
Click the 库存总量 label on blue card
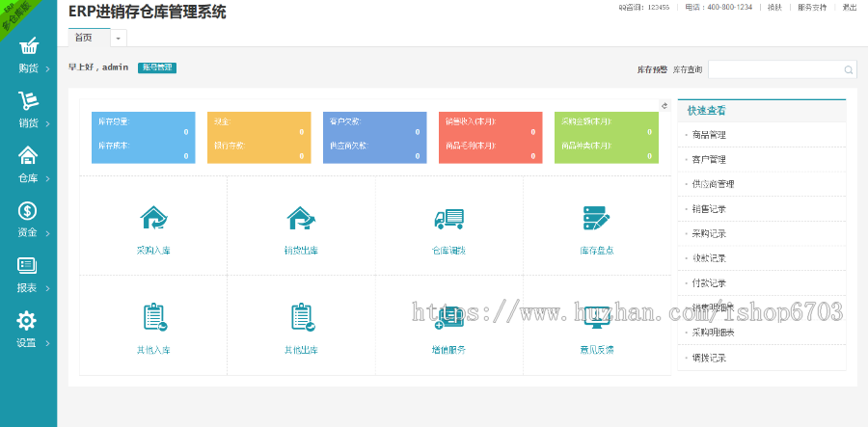pos(114,120)
